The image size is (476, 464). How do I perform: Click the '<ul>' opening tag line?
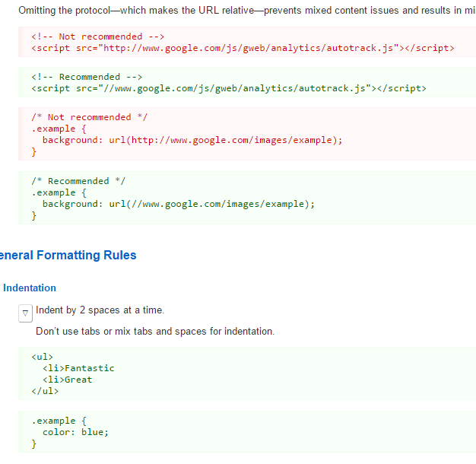click(x=42, y=357)
